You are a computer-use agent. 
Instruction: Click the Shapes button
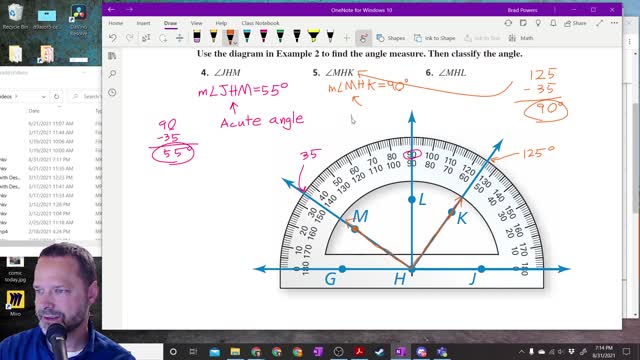391,38
